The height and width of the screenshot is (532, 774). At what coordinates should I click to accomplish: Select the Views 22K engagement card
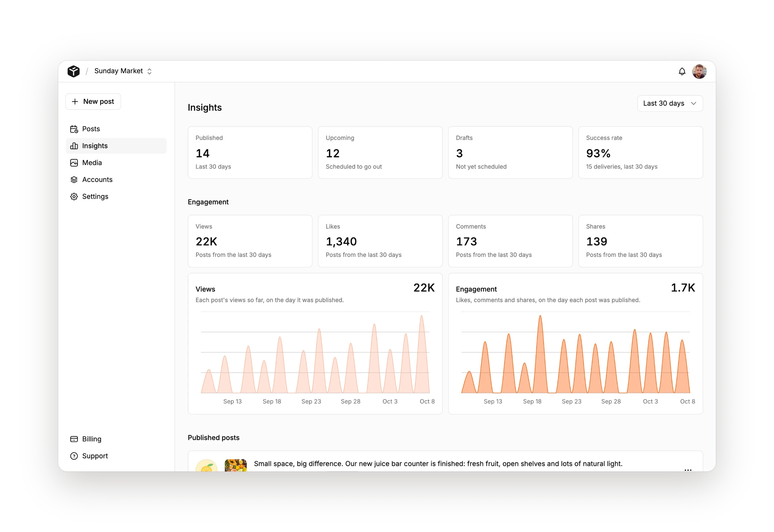click(x=250, y=241)
